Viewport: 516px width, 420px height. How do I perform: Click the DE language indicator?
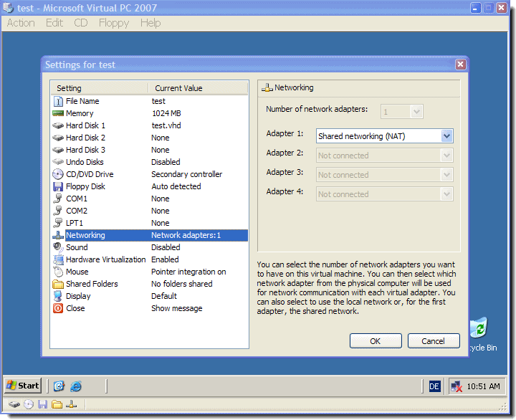pos(434,386)
